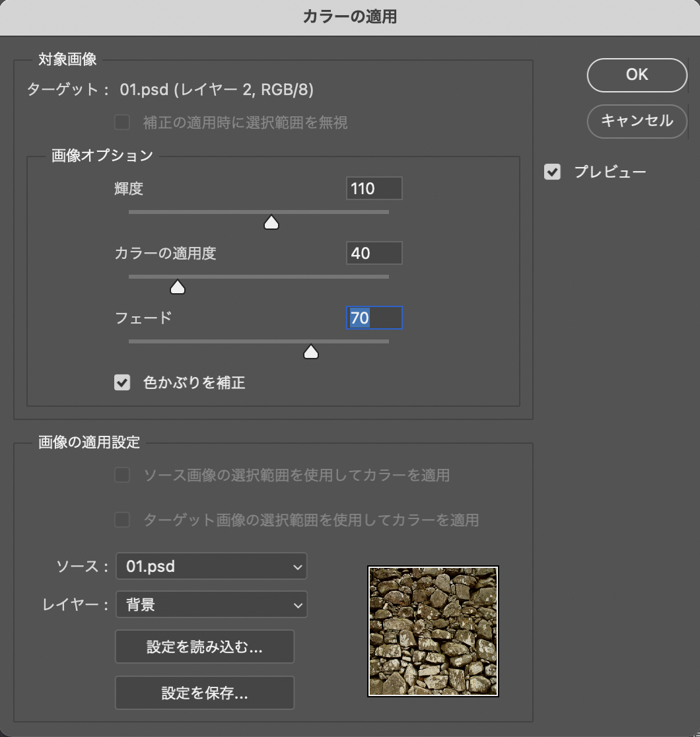Check ターゲット画像の選択範囲を使用してカラーを適用

(x=122, y=520)
